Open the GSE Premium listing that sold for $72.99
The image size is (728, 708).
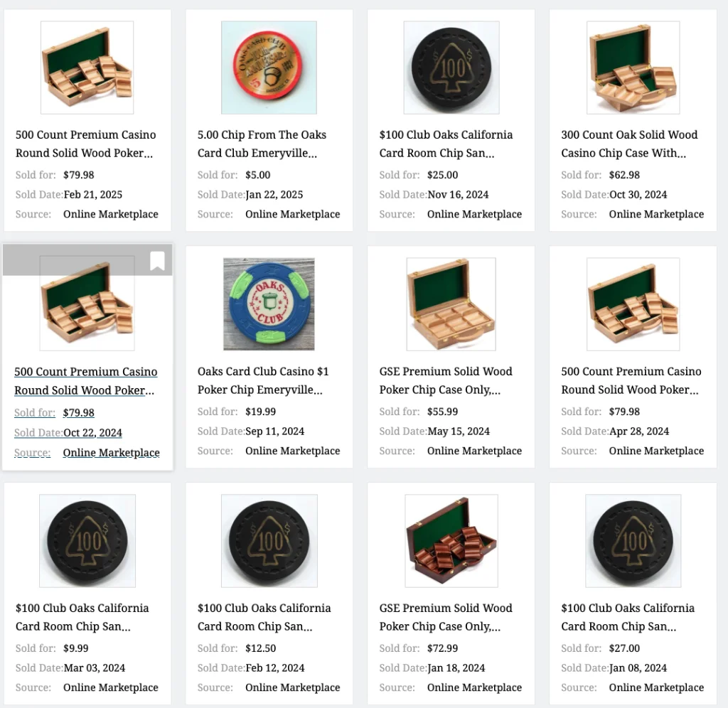point(446,617)
